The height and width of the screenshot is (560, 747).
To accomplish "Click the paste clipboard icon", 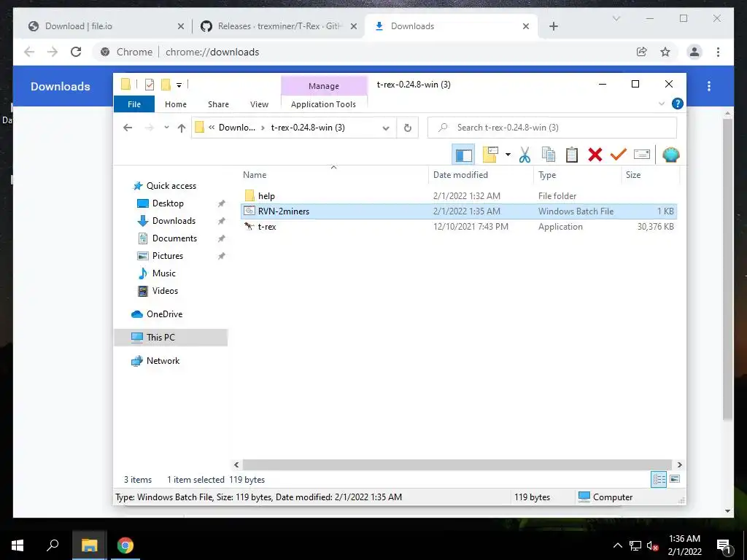I will click(572, 155).
